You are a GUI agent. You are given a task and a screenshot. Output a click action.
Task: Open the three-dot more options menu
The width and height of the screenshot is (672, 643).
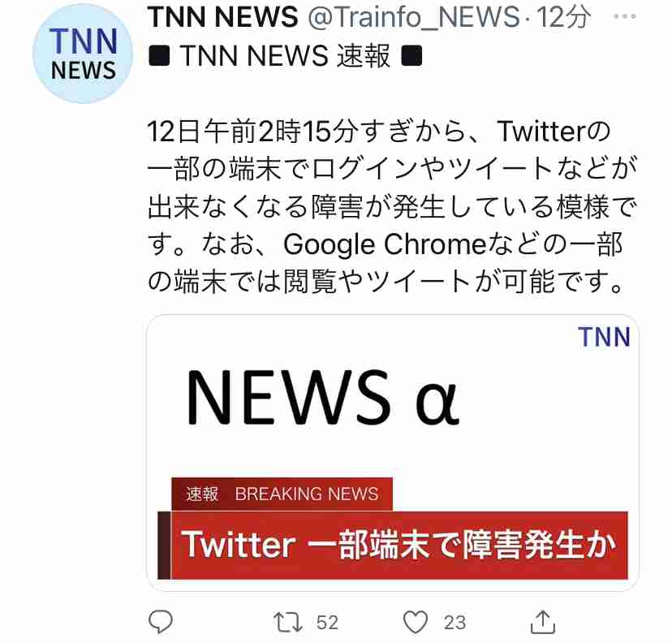tap(624, 16)
